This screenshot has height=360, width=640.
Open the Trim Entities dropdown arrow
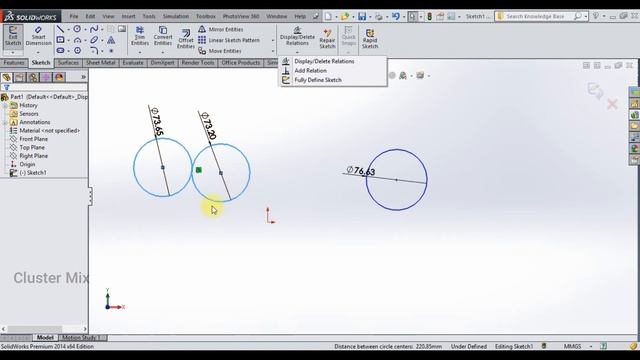coord(140,52)
